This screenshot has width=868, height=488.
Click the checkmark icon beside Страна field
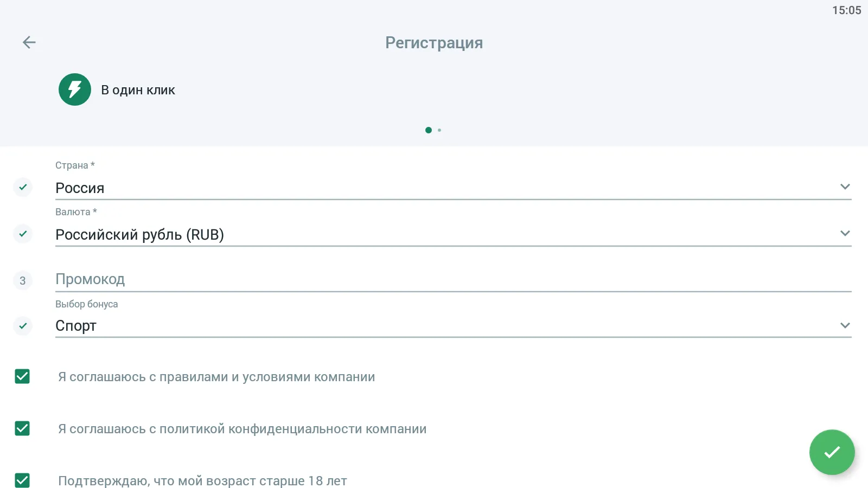(23, 187)
